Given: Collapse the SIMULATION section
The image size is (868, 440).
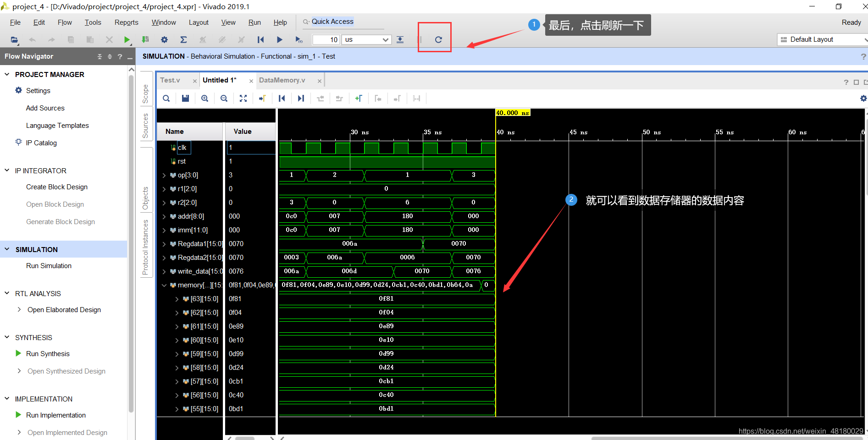Looking at the screenshot, I should [7, 249].
